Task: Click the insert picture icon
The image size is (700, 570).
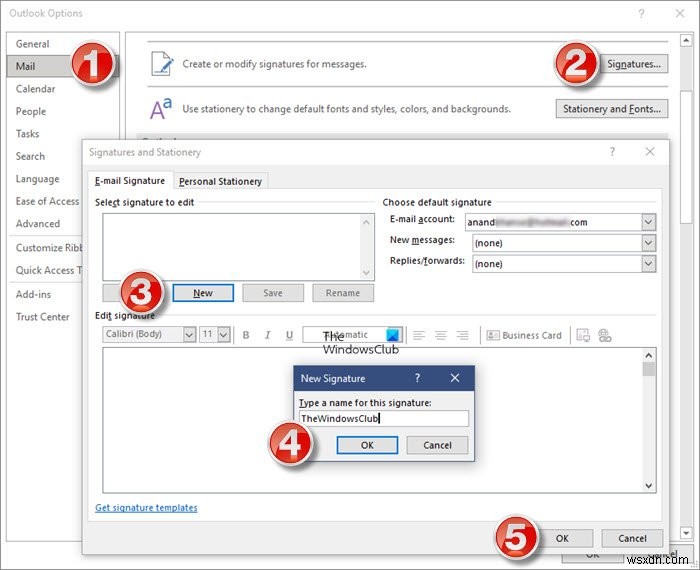Action: [583, 335]
